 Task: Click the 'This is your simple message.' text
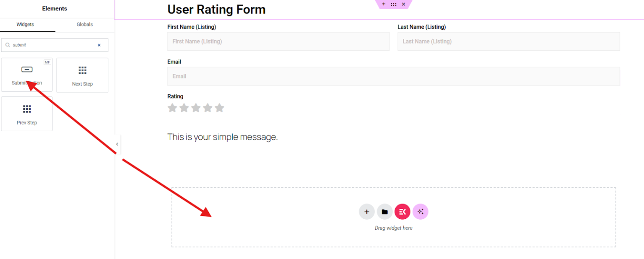tap(223, 137)
